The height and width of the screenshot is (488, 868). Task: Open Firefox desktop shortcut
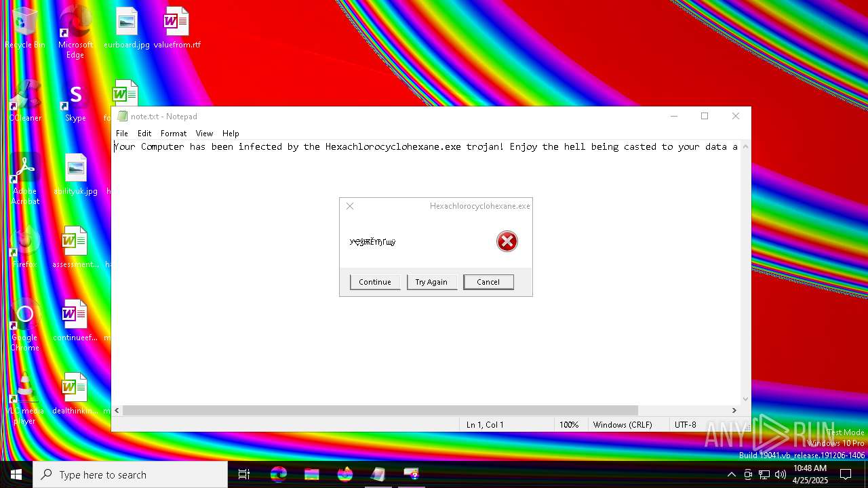coord(25,248)
